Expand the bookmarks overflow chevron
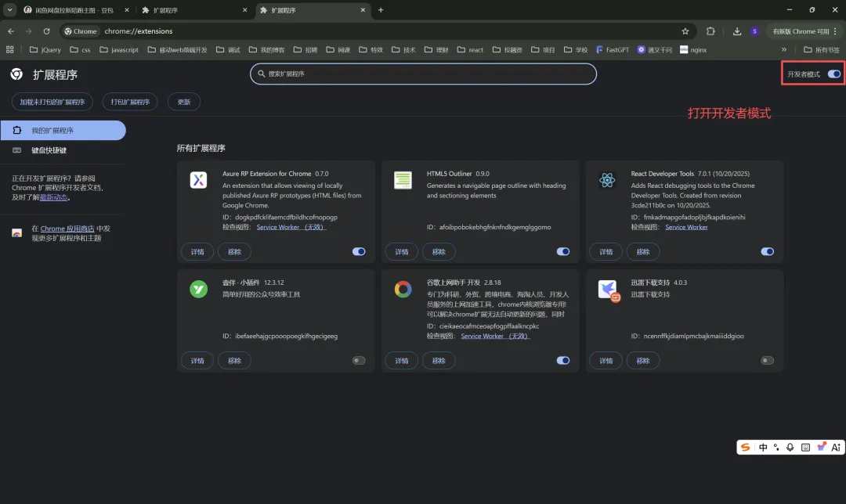Screen dimensions: 846x504 click(x=784, y=49)
